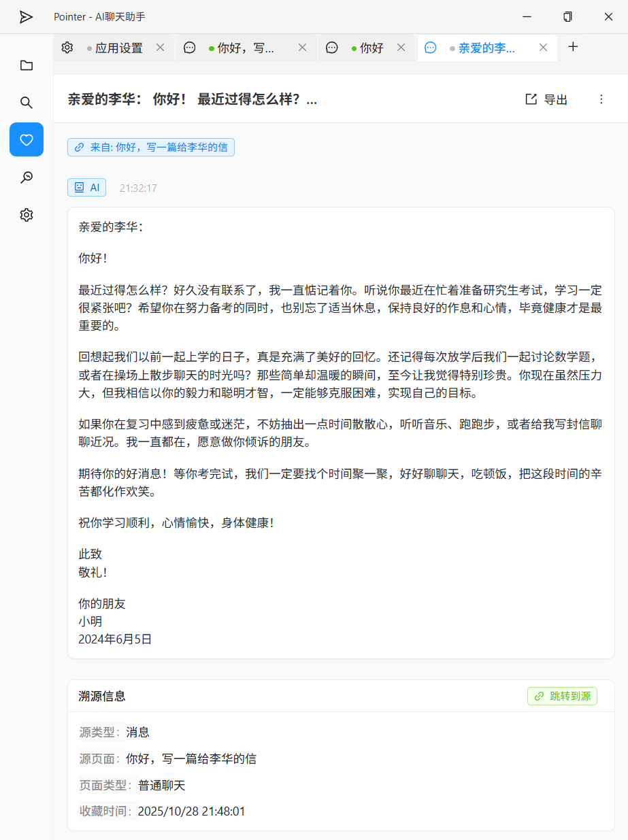Viewport: 628px width, 840px height.
Task: Click the export icon beside 导出
Action: pyautogui.click(x=530, y=99)
